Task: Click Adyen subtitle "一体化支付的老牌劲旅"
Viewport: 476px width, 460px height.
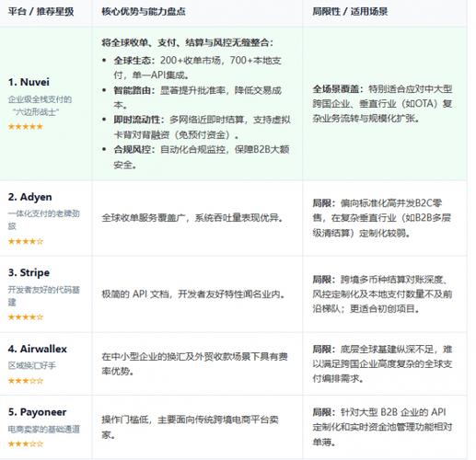Action: pos(44,220)
